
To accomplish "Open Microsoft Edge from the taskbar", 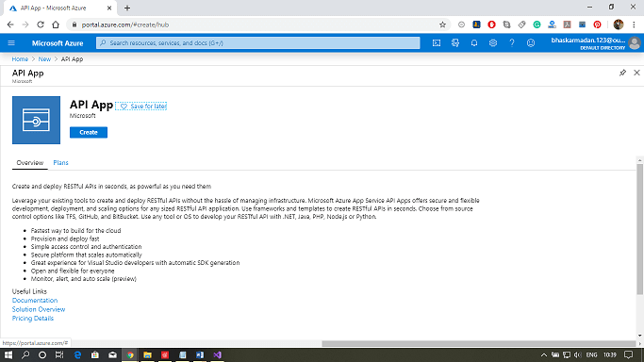I will pos(77,355).
